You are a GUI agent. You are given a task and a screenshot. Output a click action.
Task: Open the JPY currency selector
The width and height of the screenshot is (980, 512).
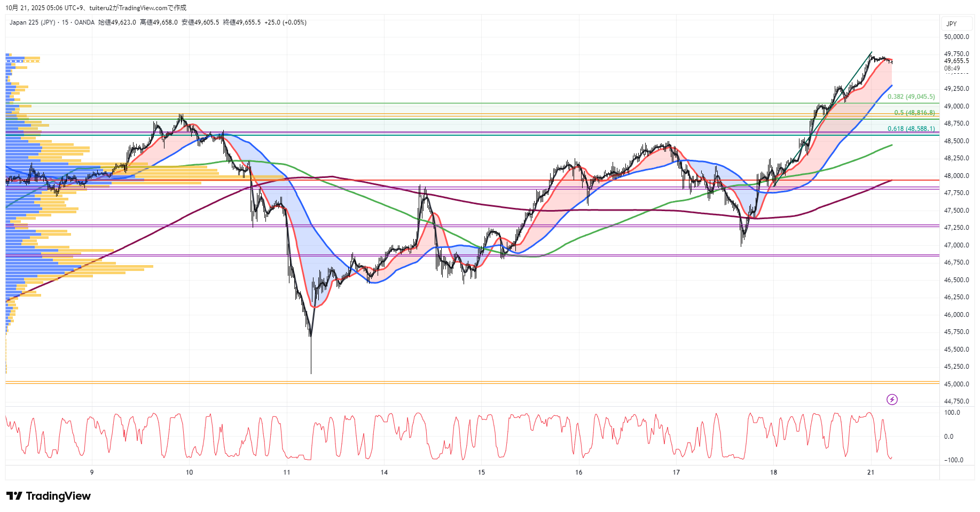[952, 24]
